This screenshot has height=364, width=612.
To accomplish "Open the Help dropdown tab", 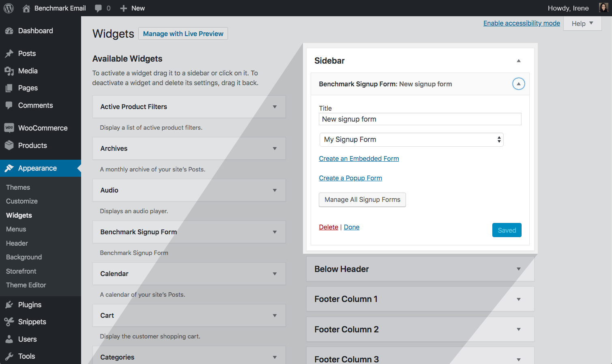I will click(582, 24).
